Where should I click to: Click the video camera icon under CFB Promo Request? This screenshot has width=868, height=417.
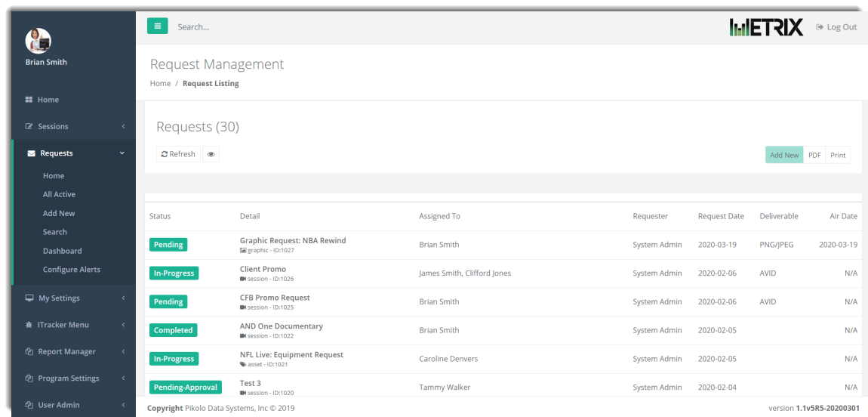tap(242, 307)
